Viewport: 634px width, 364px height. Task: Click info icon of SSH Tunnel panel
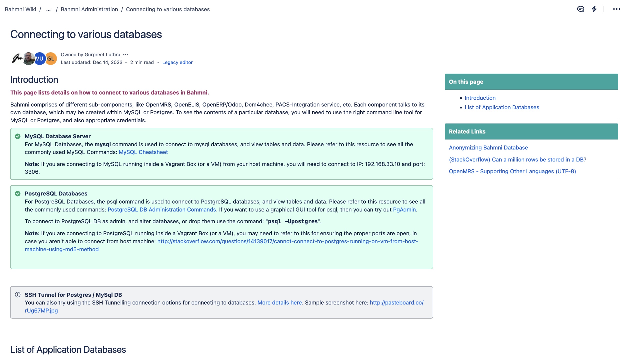coord(17,294)
